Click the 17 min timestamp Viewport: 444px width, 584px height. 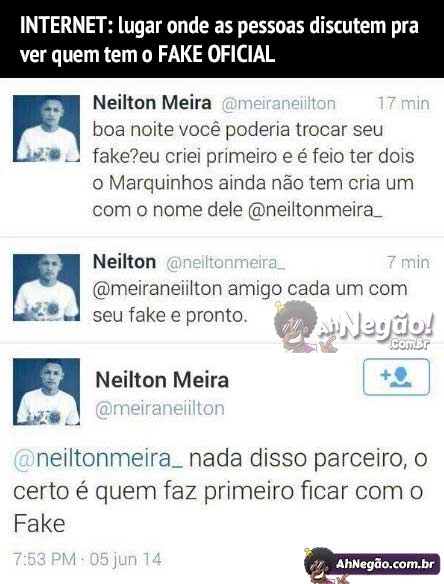click(403, 103)
